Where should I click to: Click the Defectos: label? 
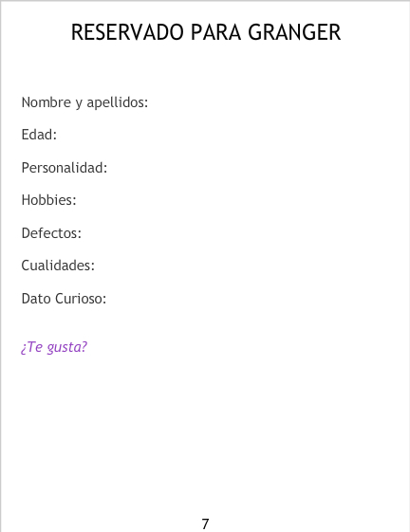point(51,233)
